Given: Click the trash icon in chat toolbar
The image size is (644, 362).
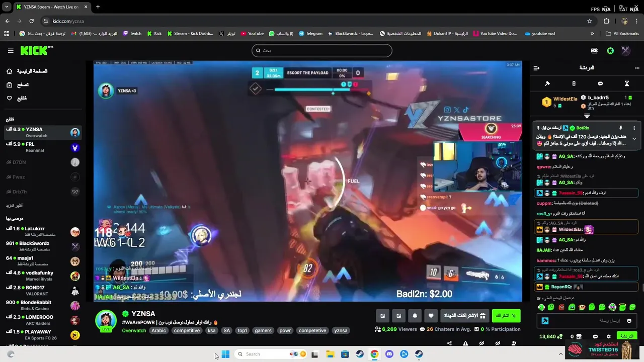Looking at the screenshot, I should (x=574, y=83).
